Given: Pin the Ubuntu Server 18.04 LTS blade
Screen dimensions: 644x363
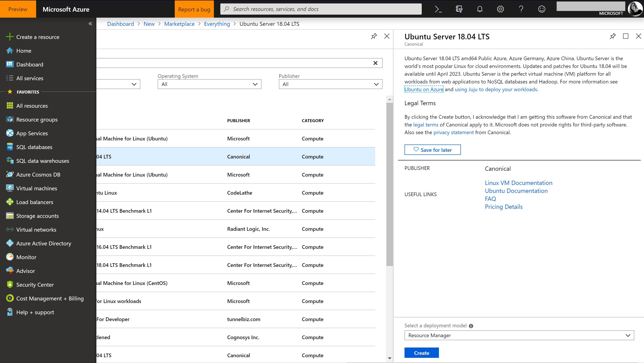Looking at the screenshot, I should coord(613,36).
